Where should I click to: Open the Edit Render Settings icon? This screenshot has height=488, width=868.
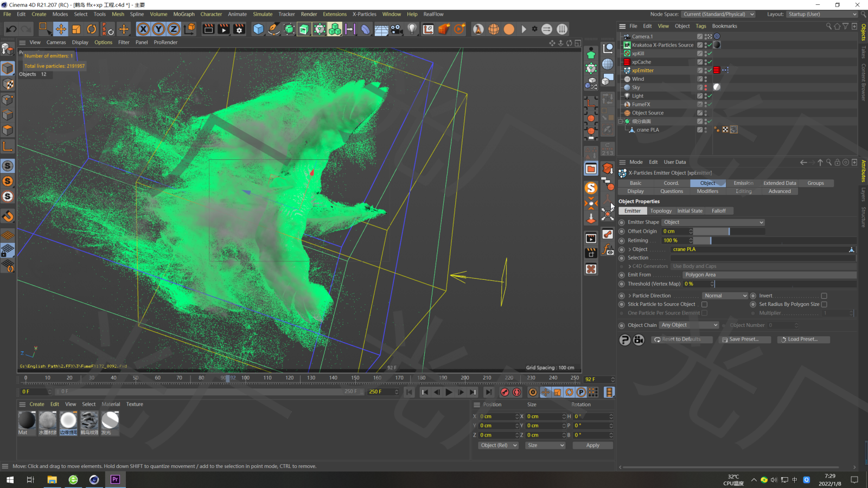(x=239, y=29)
